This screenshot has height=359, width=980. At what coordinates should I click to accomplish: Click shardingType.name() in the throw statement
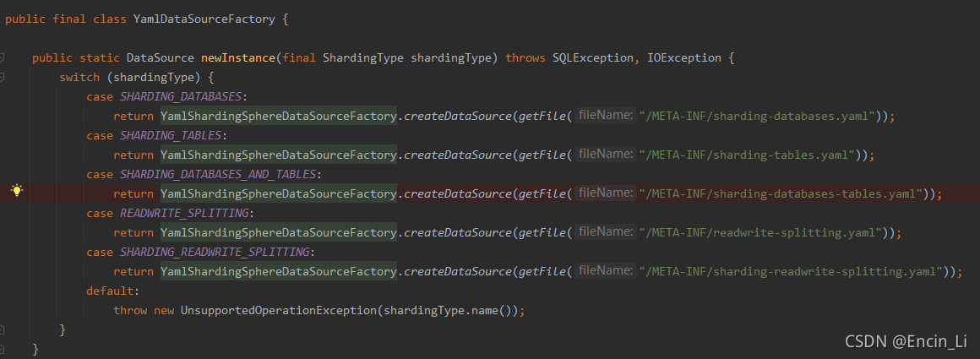pos(447,310)
